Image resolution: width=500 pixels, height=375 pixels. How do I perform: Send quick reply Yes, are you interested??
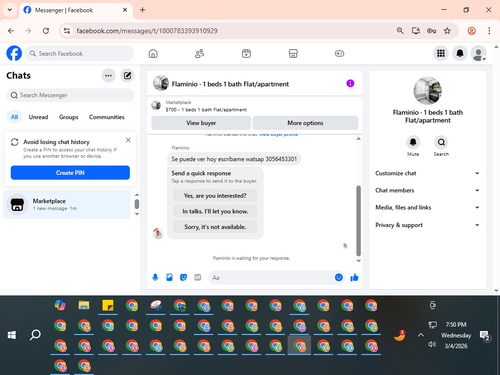(215, 196)
